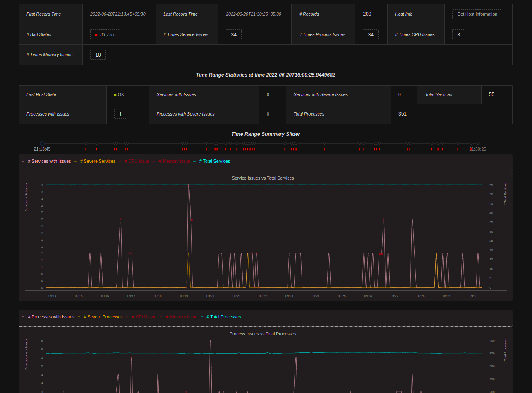Screen dimensions: 532x393
Task: Click the 21:13:45 slider start label
Action: [x=42, y=149]
